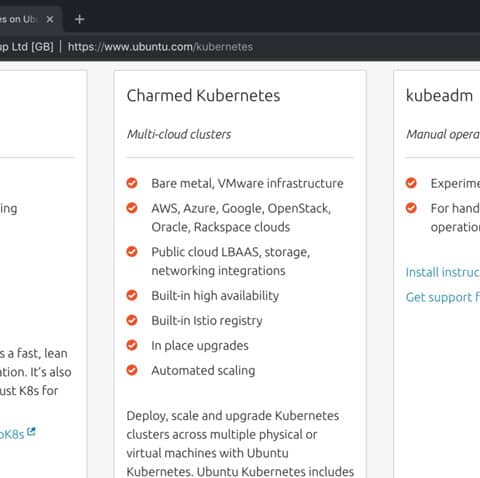Click the text 'Public cloud LBAAS, storage,'
Image resolution: width=480 pixels, height=478 pixels.
click(x=231, y=252)
